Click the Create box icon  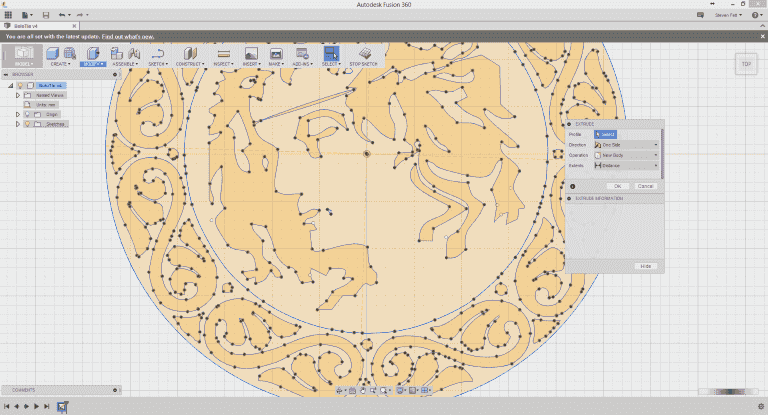[x=52, y=53]
